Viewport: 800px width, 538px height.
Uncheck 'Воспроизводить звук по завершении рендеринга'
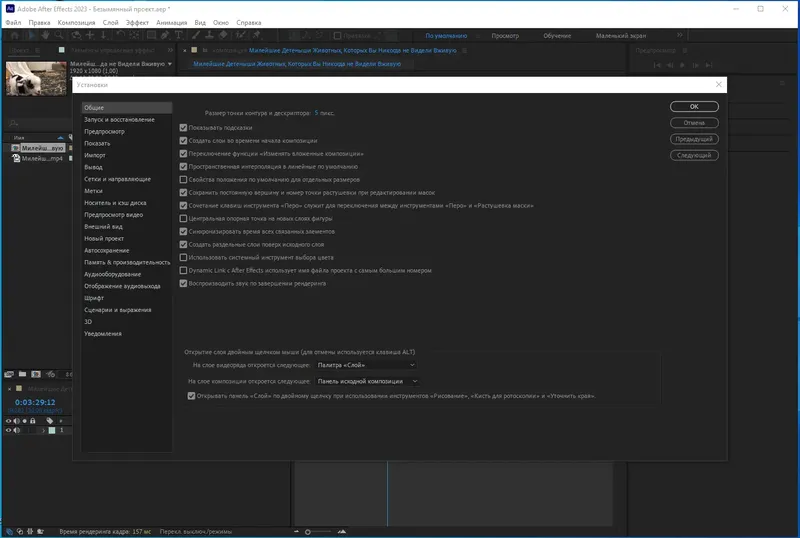[x=183, y=283]
